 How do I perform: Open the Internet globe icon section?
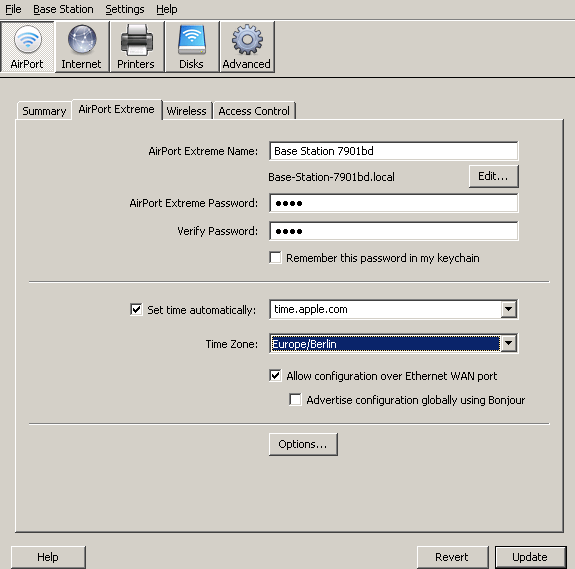tap(82, 47)
